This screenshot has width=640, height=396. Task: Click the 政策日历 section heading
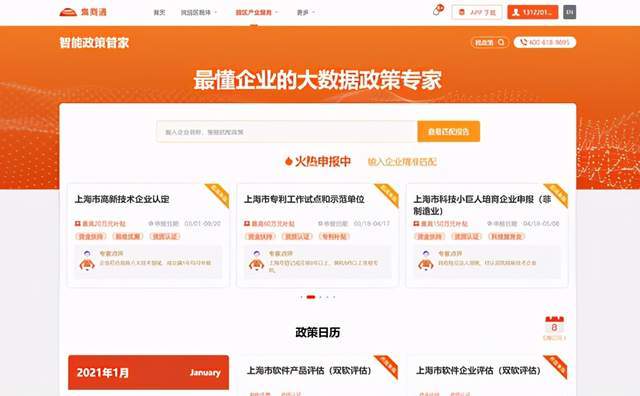[x=318, y=332]
